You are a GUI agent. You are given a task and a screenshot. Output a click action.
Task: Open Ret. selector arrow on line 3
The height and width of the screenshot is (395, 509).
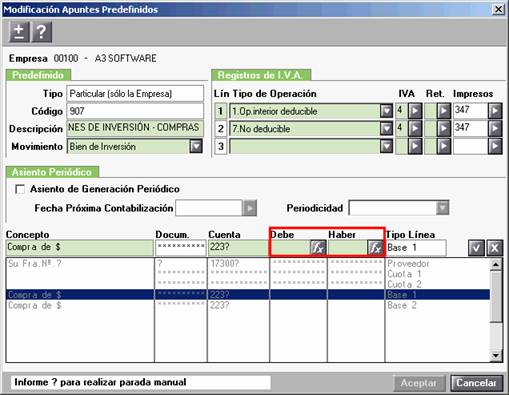(x=444, y=146)
